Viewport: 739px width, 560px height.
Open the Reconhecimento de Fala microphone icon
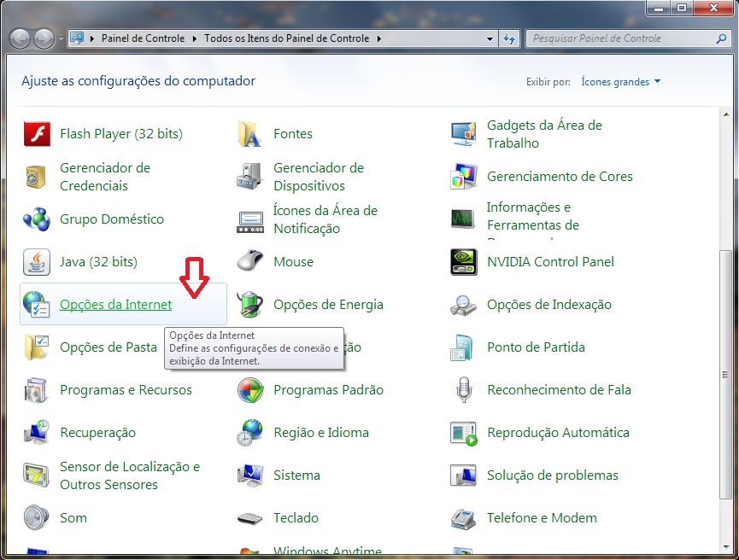point(463,390)
